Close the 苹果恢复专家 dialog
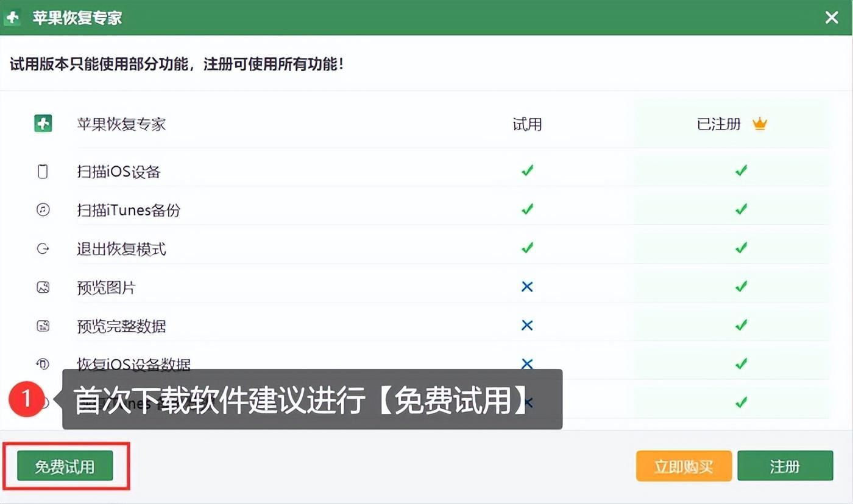This screenshot has height=504, width=853. [x=832, y=18]
